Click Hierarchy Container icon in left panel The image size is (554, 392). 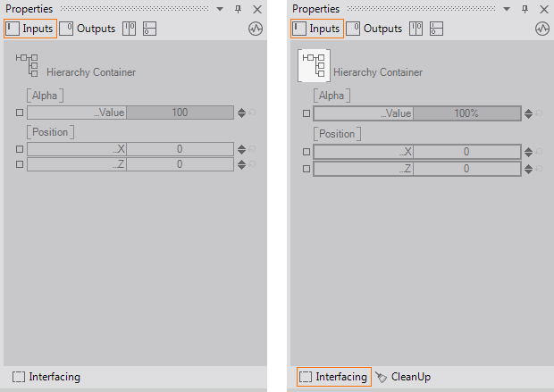(x=27, y=64)
